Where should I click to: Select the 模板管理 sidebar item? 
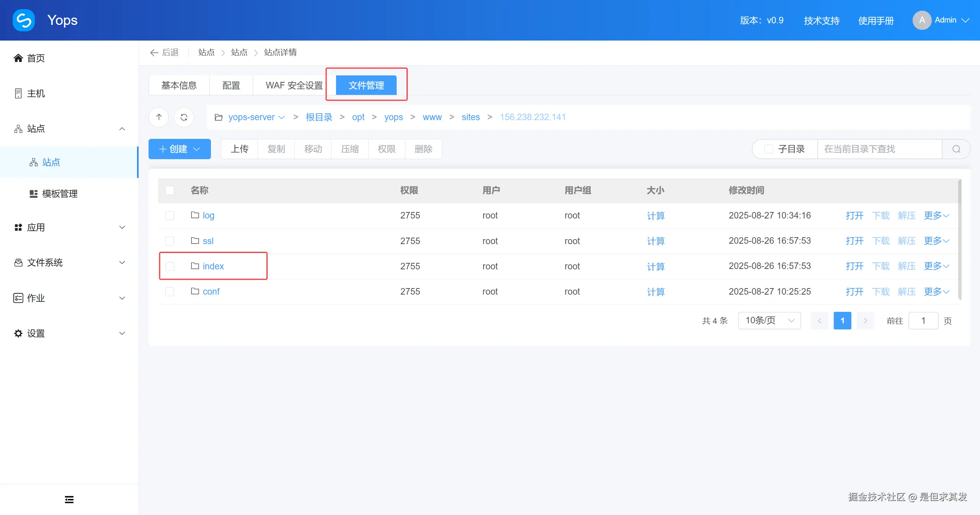coord(59,194)
